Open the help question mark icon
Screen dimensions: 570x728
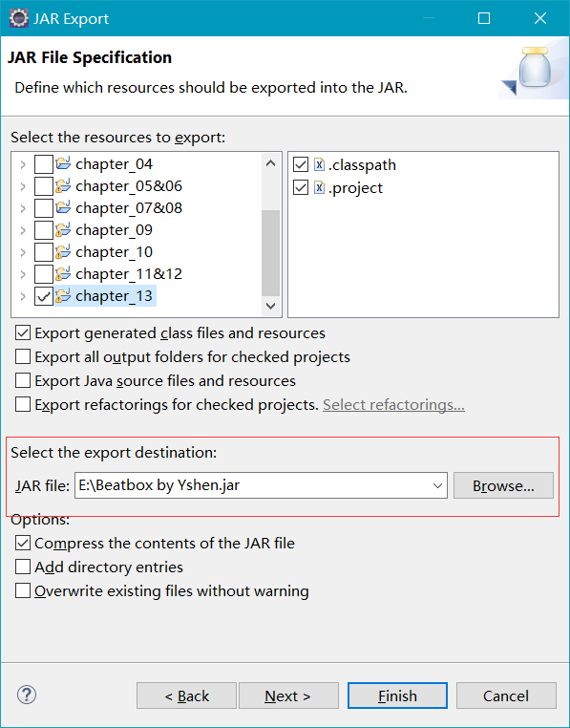27,695
